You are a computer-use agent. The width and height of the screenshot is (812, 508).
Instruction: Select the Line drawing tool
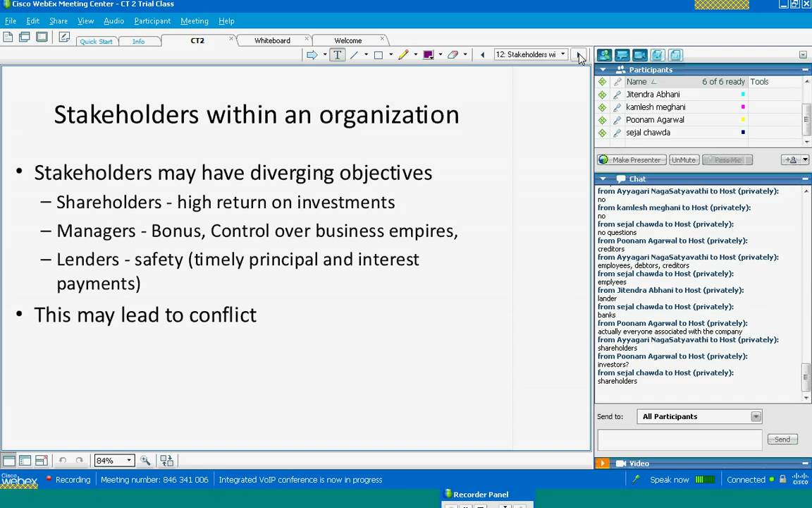355,54
